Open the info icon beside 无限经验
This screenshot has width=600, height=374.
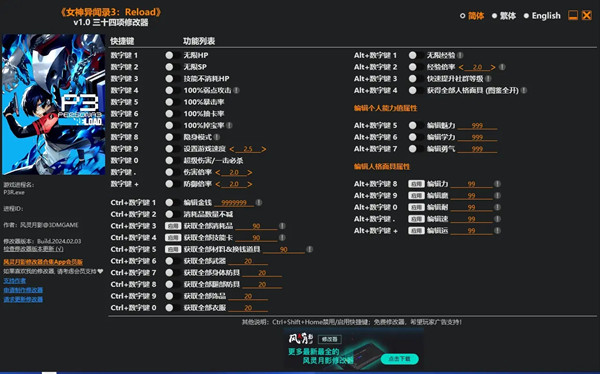point(460,55)
